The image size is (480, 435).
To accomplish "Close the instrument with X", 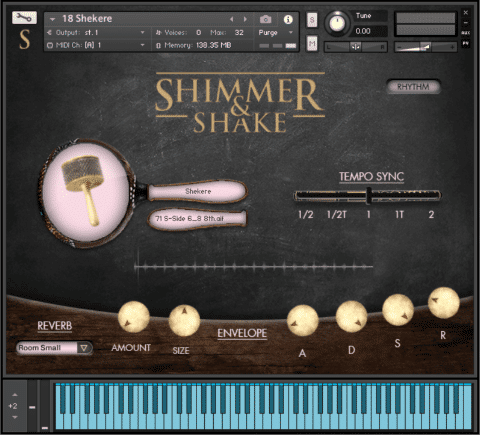I will pyautogui.click(x=466, y=13).
